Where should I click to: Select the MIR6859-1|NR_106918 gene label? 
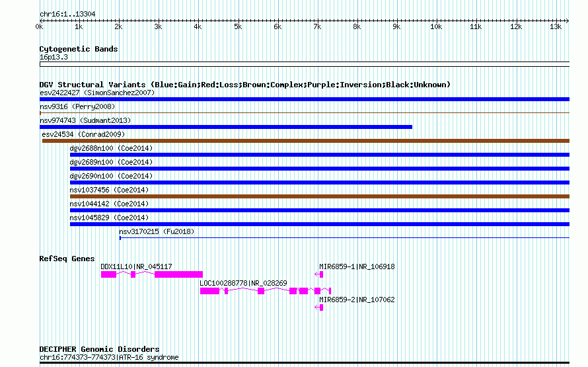click(x=357, y=266)
